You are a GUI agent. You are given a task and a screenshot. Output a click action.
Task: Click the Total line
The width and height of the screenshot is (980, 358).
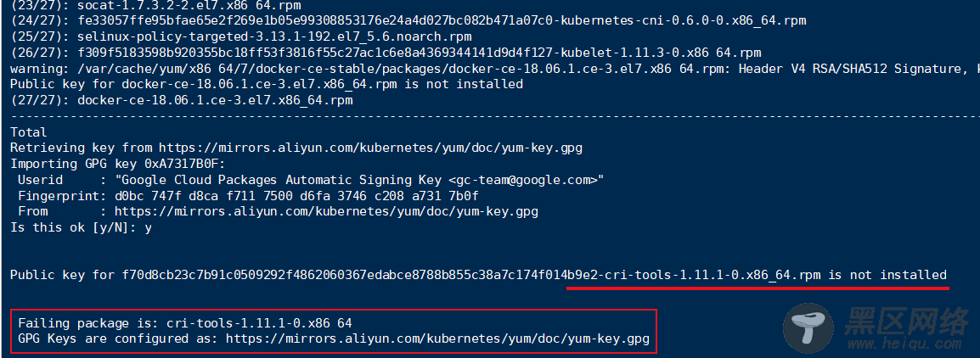tap(29, 132)
